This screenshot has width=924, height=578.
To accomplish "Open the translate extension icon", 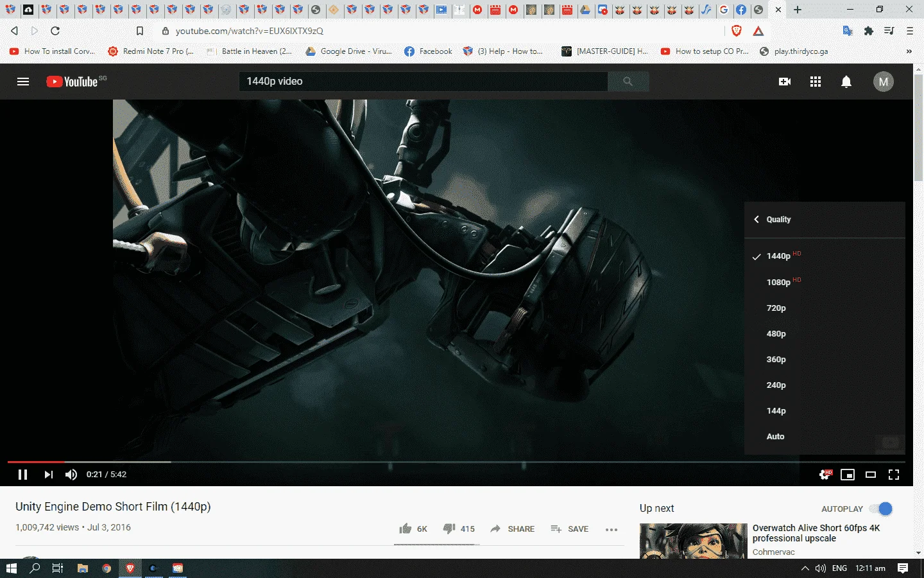I will tap(848, 31).
